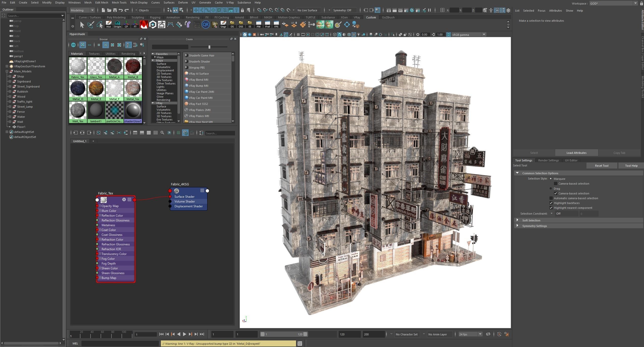644x347 pixels.
Task: Select the Fabric_4KSG shading group node
Action: [189, 199]
